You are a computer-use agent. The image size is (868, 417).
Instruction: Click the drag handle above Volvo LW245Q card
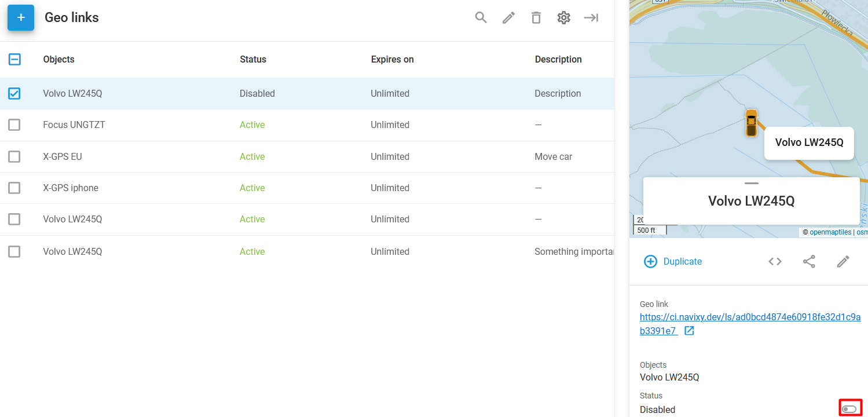751,183
